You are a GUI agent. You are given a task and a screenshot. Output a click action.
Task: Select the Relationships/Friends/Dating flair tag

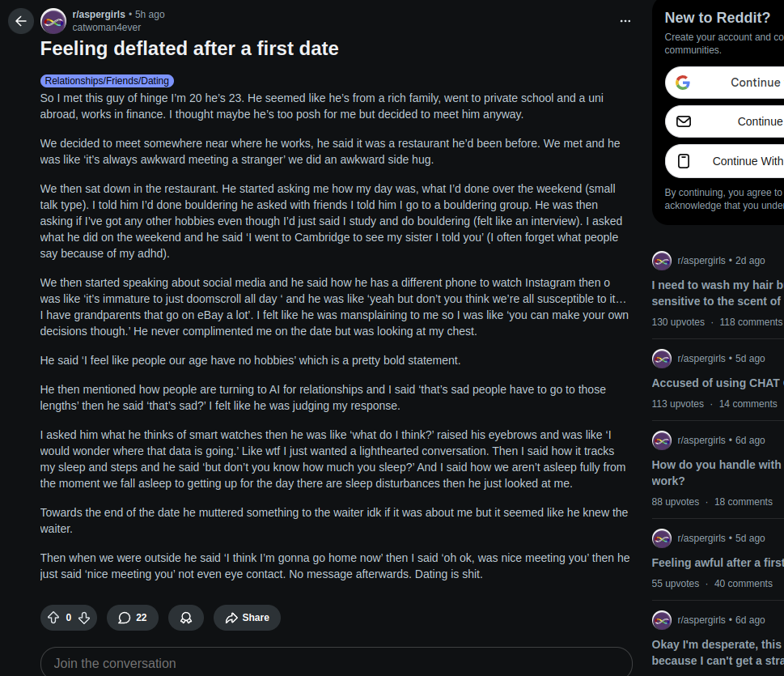107,81
